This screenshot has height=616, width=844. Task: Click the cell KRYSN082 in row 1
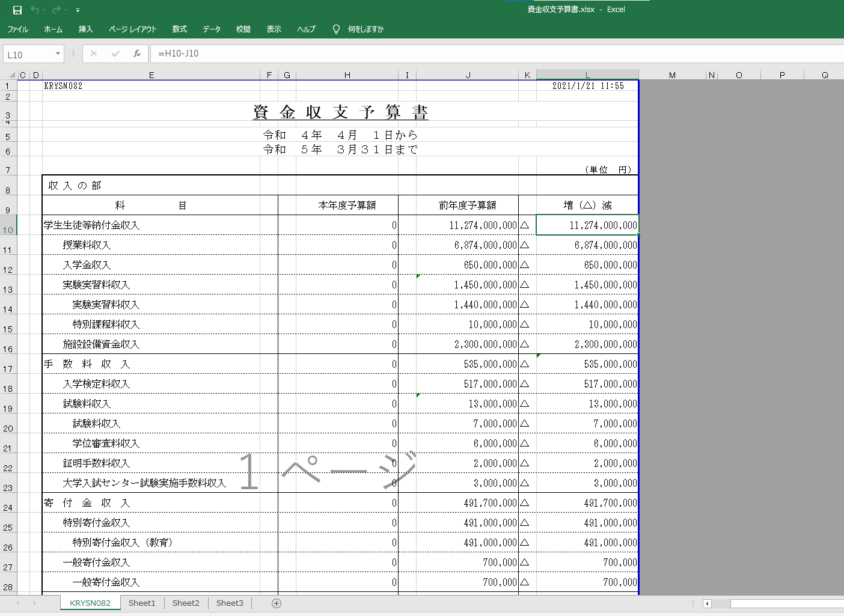point(63,86)
